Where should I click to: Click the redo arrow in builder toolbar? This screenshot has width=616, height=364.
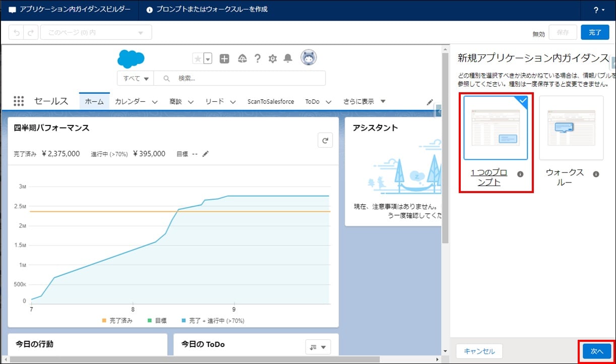click(31, 32)
